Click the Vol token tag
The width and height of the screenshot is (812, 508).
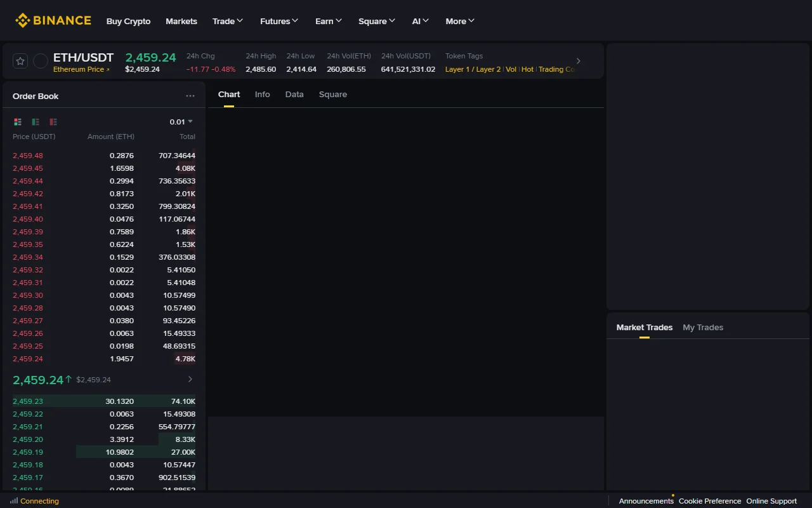coord(511,69)
